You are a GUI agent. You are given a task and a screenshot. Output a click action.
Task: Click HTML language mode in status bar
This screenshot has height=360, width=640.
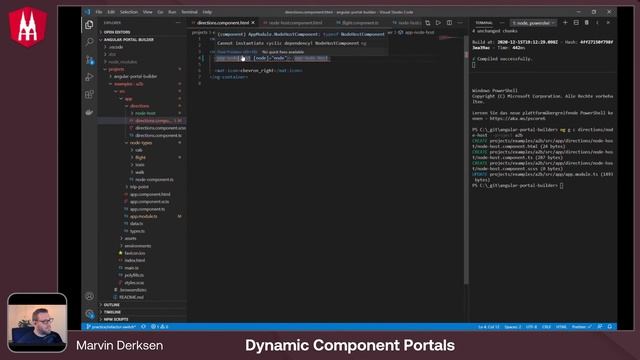pos(561,327)
